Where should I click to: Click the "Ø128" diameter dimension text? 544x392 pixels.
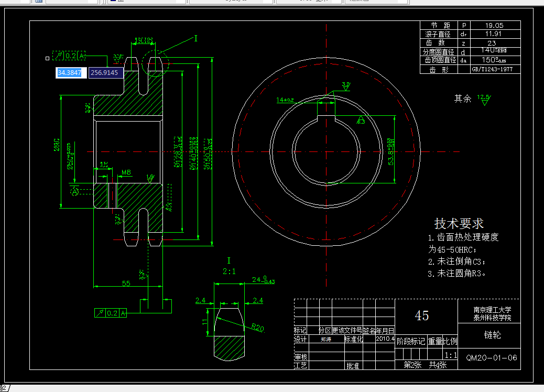click(178, 152)
